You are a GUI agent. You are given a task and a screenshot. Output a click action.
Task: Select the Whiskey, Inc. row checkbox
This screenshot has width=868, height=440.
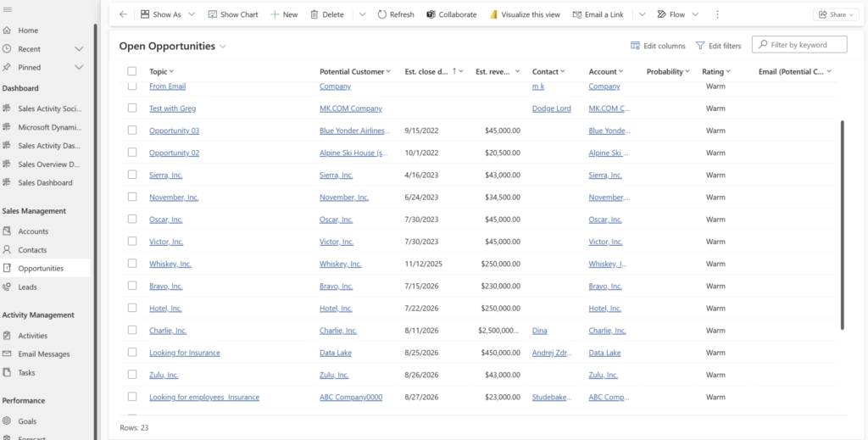(x=131, y=264)
